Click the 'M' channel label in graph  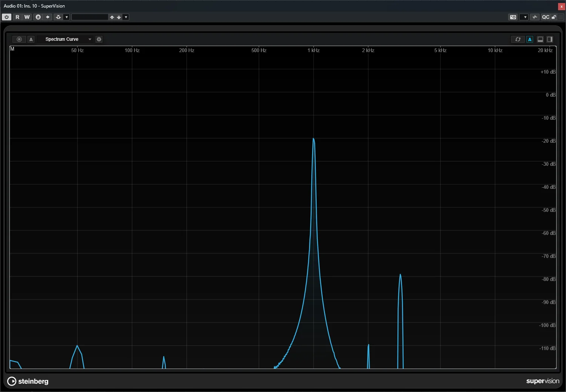(x=12, y=49)
